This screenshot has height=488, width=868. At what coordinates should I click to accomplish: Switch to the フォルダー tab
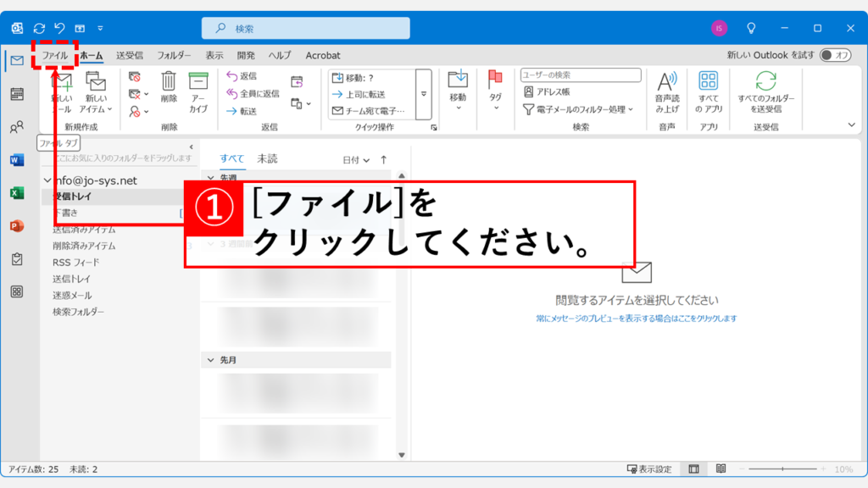174,55
